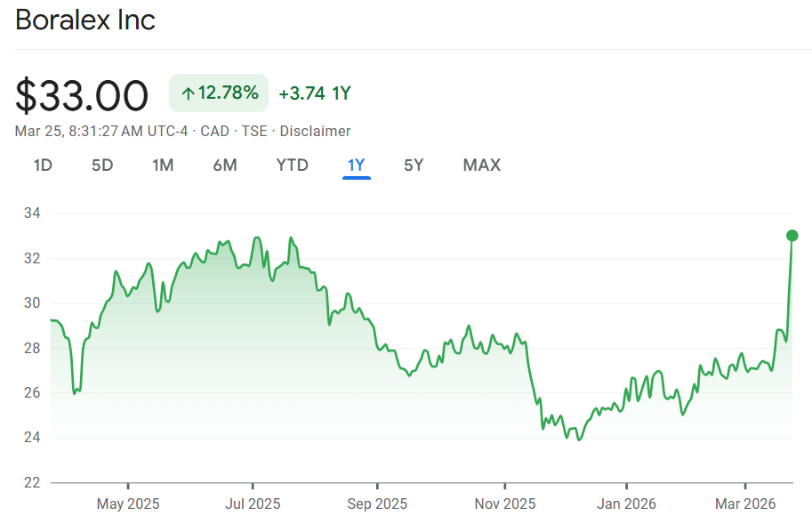The height and width of the screenshot is (532, 812).
Task: Switch to the 1D time range tab
Action: click(43, 165)
